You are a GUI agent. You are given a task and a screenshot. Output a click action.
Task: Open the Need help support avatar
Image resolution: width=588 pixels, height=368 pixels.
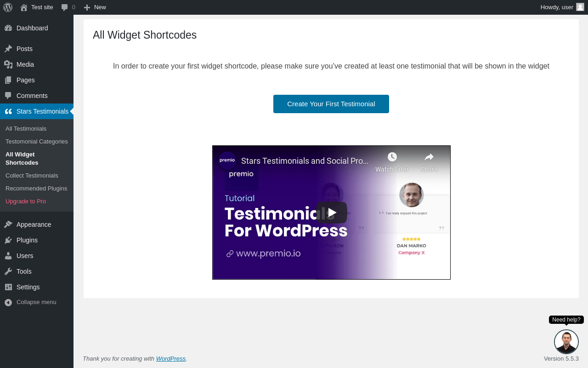(x=566, y=342)
